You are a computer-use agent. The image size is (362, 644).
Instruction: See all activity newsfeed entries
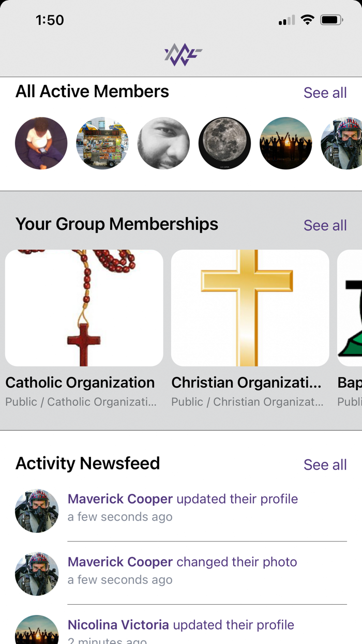325,465
